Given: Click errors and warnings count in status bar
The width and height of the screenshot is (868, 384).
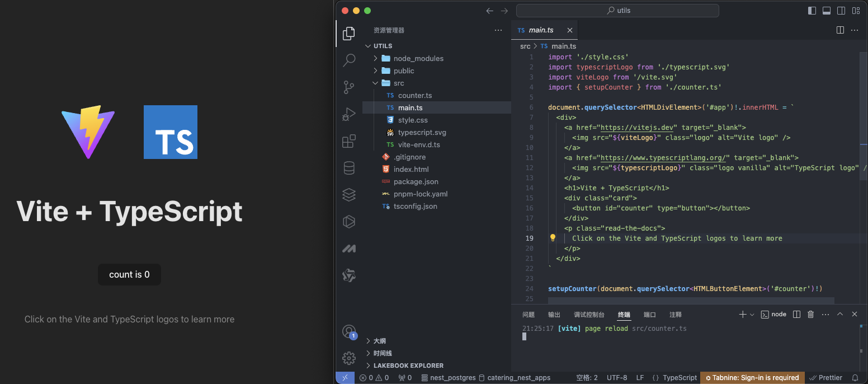Looking at the screenshot, I should (x=374, y=378).
